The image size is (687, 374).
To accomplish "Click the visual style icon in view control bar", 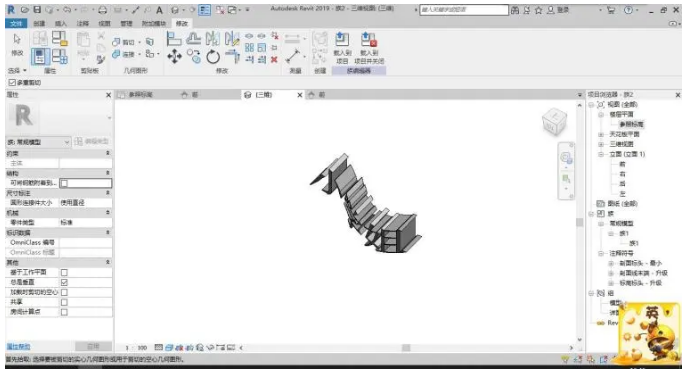I will point(169,348).
